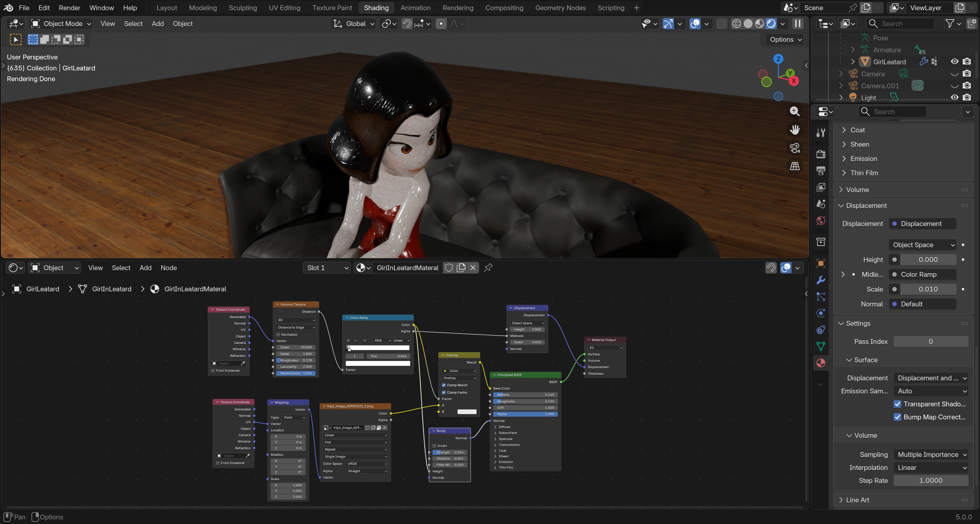
Task: Hide GirlLeatard object with eye icon
Action: (x=954, y=61)
